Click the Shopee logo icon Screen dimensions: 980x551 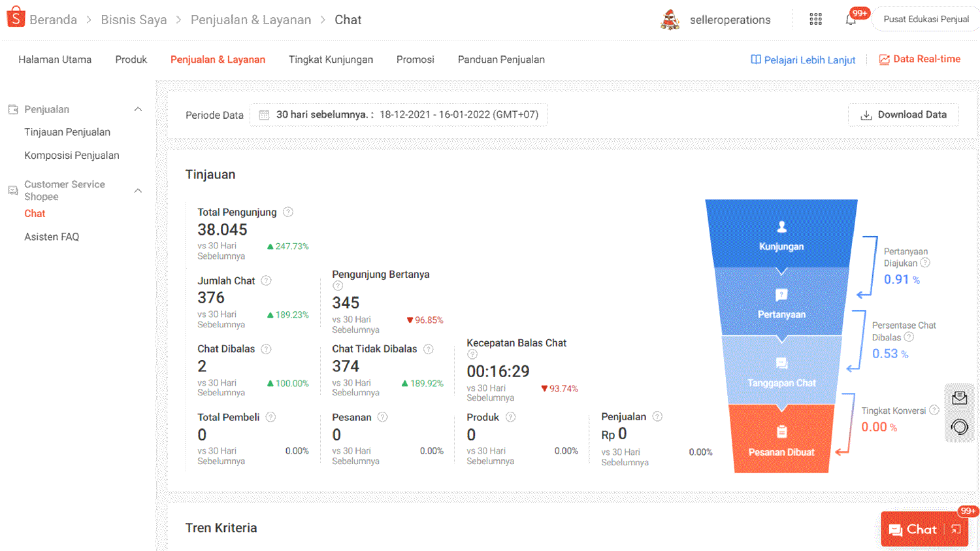tap(16, 18)
